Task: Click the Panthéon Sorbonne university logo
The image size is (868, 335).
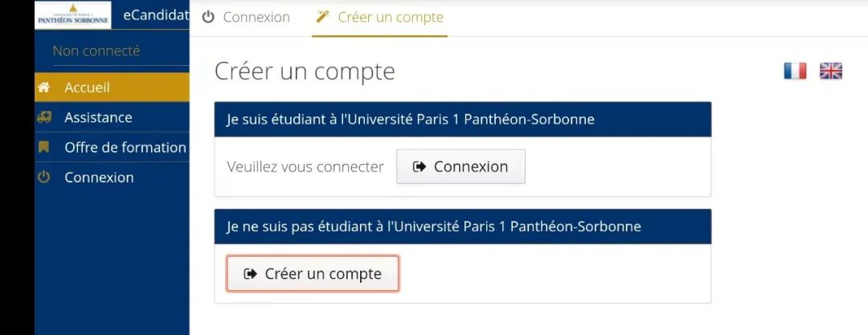Action: (x=73, y=15)
